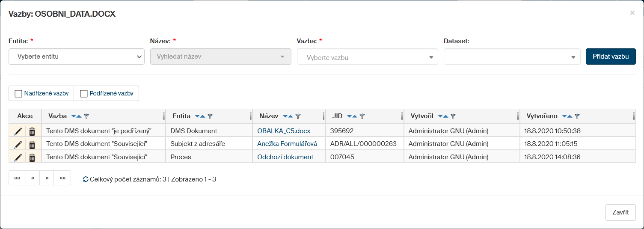644x229 pixels.
Task: Edit the OBALKA_C5.docx relation row
Action: click(x=18, y=131)
